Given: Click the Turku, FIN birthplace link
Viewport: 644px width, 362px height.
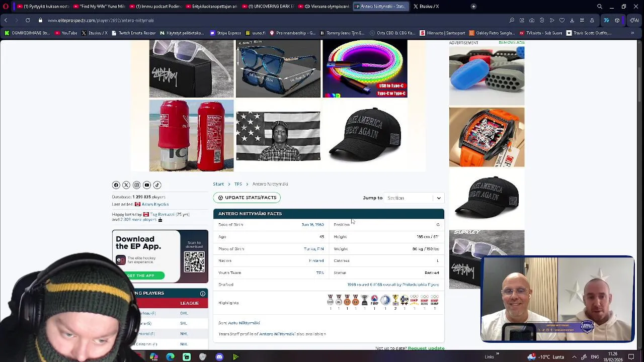Looking at the screenshot, I should [313, 249].
